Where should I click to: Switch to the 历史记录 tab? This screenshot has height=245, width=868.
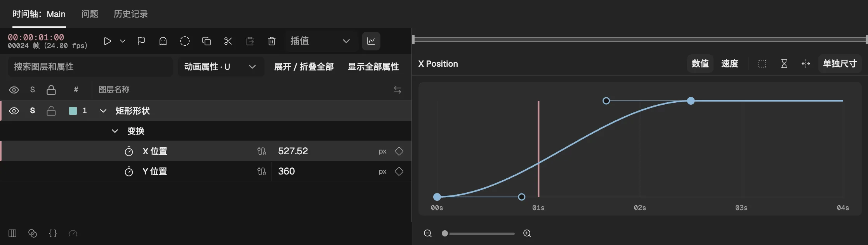(x=131, y=14)
